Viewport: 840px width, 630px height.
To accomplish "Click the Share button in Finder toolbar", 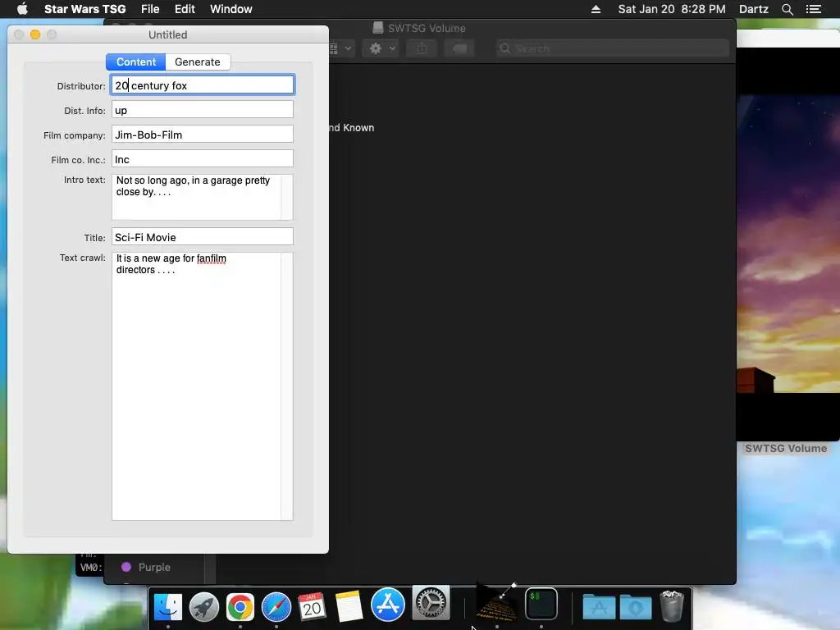I will click(x=422, y=48).
